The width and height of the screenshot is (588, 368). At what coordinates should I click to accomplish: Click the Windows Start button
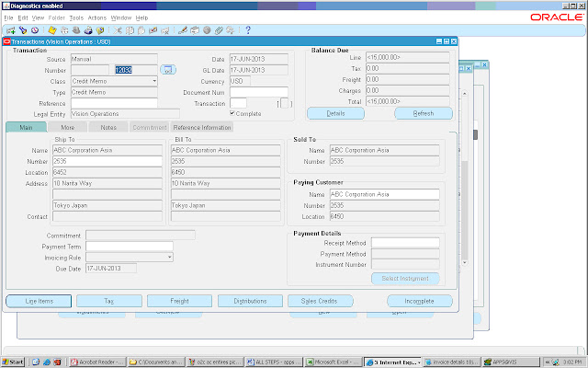13,362
